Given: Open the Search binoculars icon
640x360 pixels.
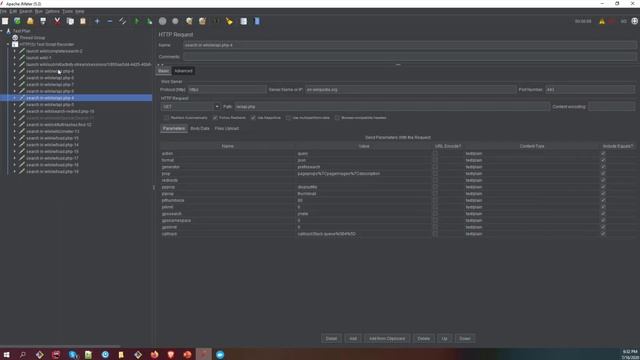Looking at the screenshot, I should (x=216, y=21).
